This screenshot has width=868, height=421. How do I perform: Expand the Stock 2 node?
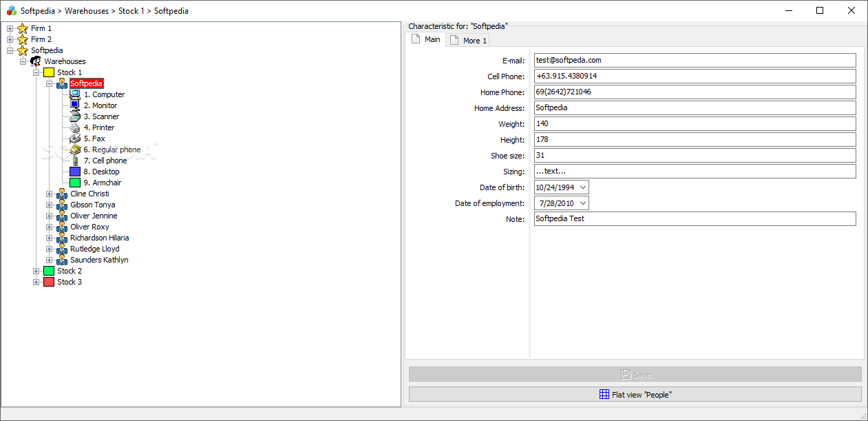tap(36, 271)
